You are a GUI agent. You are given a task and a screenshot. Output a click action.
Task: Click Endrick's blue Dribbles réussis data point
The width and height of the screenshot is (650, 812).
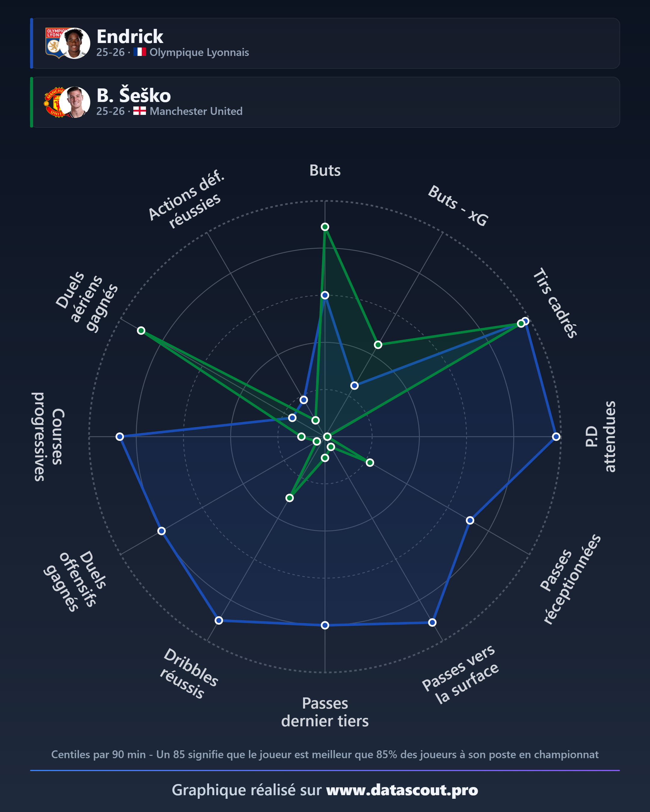tap(219, 620)
